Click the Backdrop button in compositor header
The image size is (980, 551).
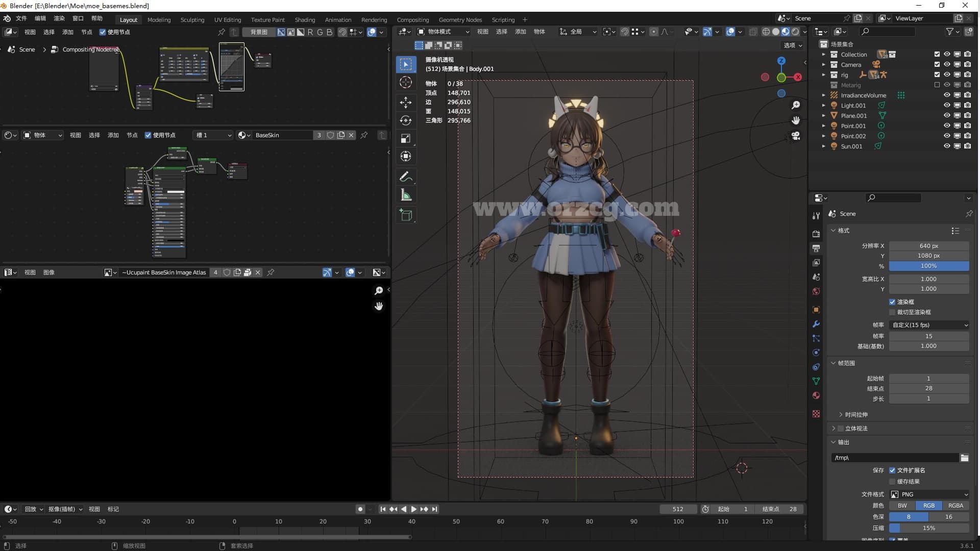259,32
